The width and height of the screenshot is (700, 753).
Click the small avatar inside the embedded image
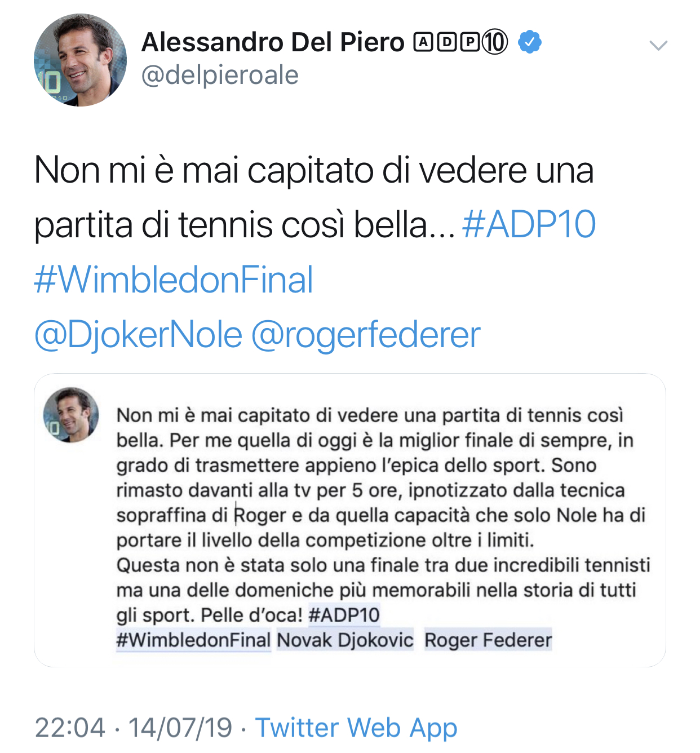pos(71,414)
